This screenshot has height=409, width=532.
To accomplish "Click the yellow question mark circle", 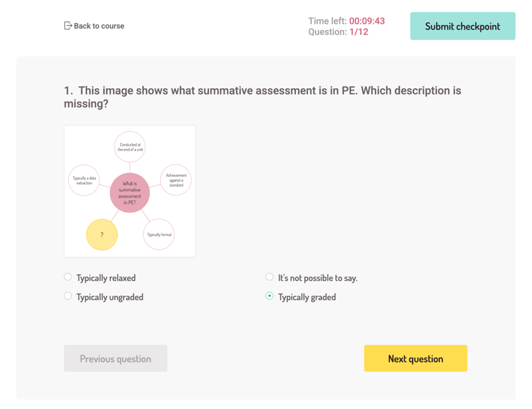I will point(102,235).
